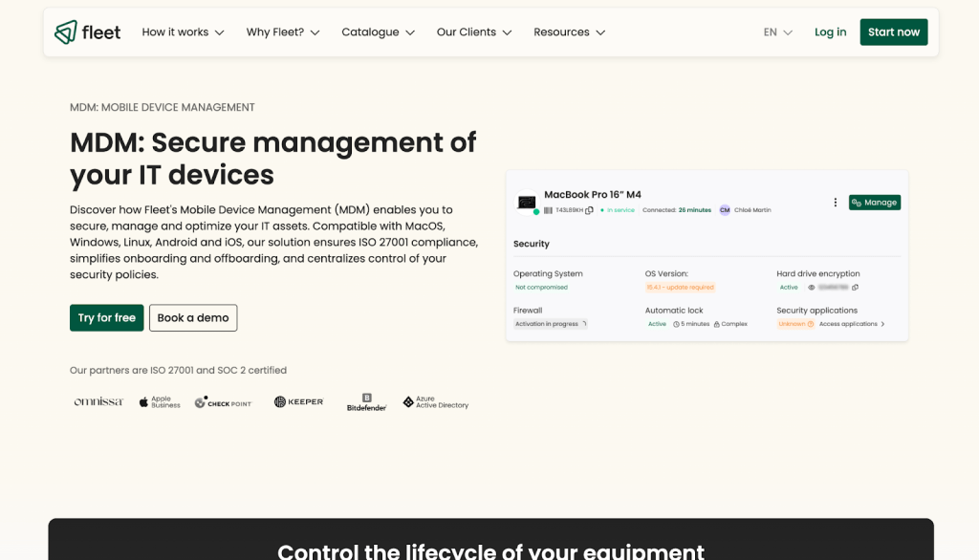
Task: Click the Bitdefender partner logo
Action: (x=366, y=402)
